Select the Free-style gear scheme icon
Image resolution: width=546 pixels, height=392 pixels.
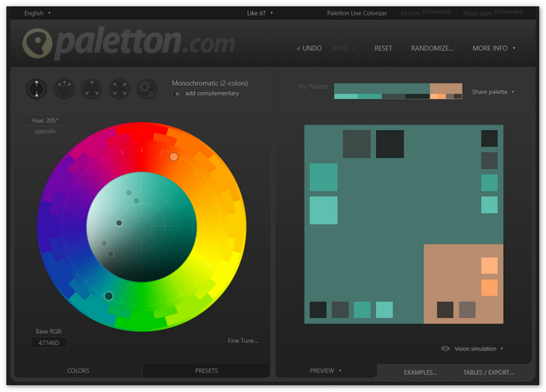click(147, 89)
